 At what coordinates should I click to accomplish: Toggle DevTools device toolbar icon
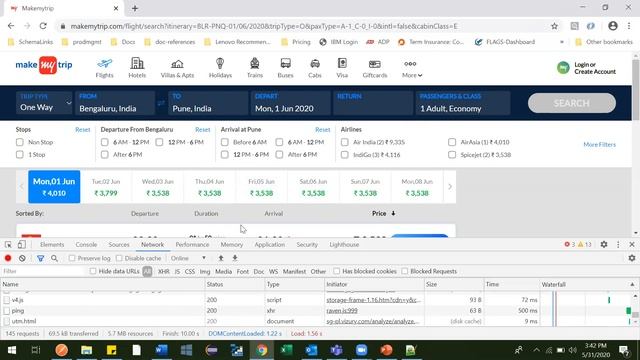pyautogui.click(x=22, y=244)
